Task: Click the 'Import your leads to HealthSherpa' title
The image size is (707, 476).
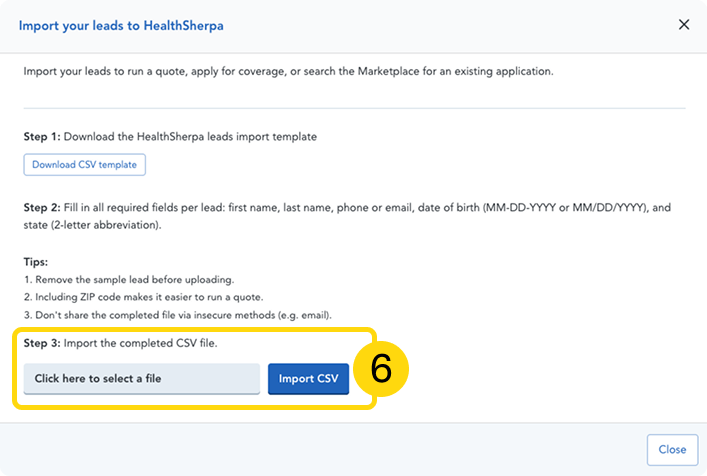Action: (121, 26)
